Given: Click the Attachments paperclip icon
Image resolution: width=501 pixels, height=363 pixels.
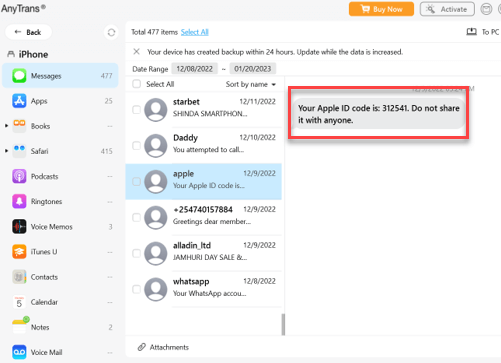Looking at the screenshot, I should pos(142,347).
